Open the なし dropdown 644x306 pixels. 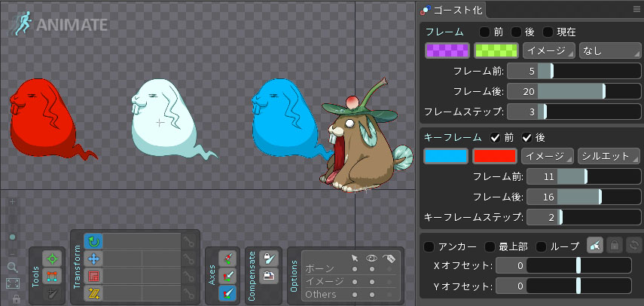tap(610, 51)
